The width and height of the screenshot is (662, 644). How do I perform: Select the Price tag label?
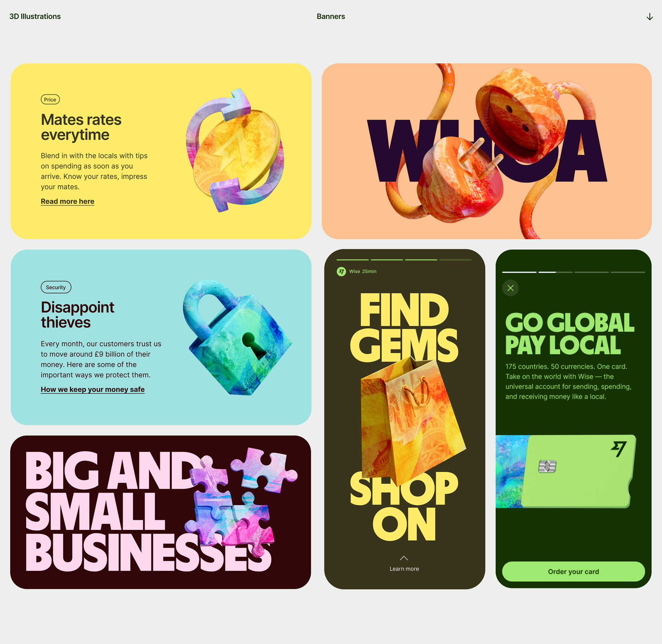coord(50,100)
